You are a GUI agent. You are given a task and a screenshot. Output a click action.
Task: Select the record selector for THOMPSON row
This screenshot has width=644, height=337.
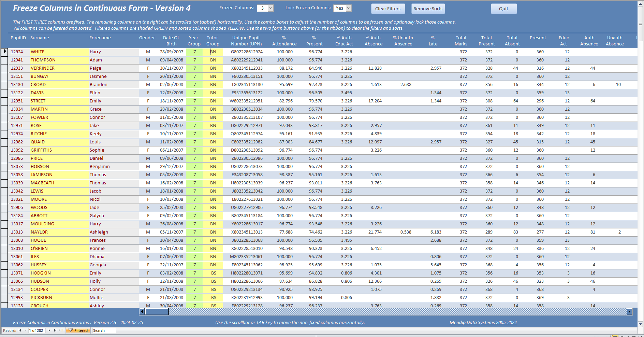point(4,60)
